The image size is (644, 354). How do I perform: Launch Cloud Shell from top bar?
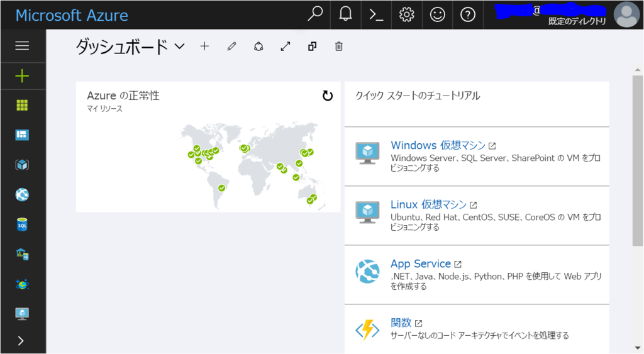coord(376,15)
